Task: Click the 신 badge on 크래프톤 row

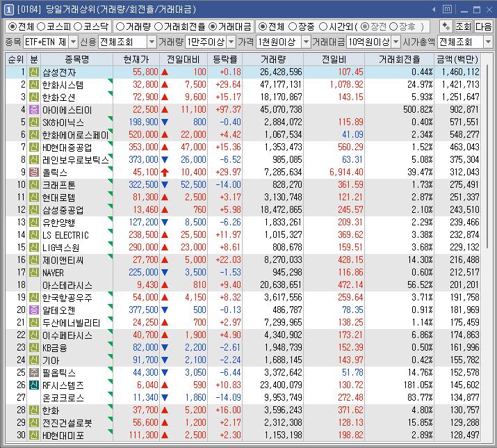Action: (34, 184)
